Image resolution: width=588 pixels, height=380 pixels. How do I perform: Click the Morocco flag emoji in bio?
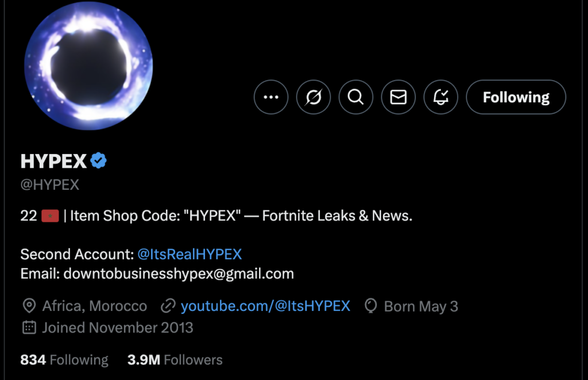click(50, 216)
